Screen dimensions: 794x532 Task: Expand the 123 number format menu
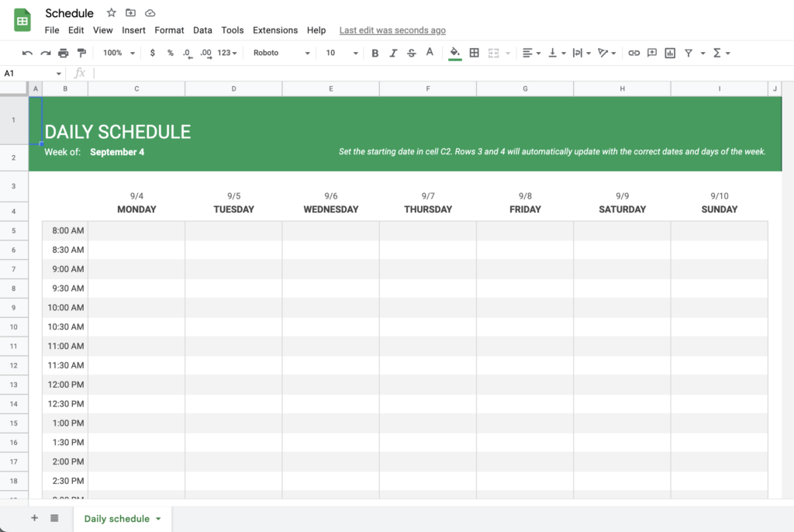click(224, 53)
